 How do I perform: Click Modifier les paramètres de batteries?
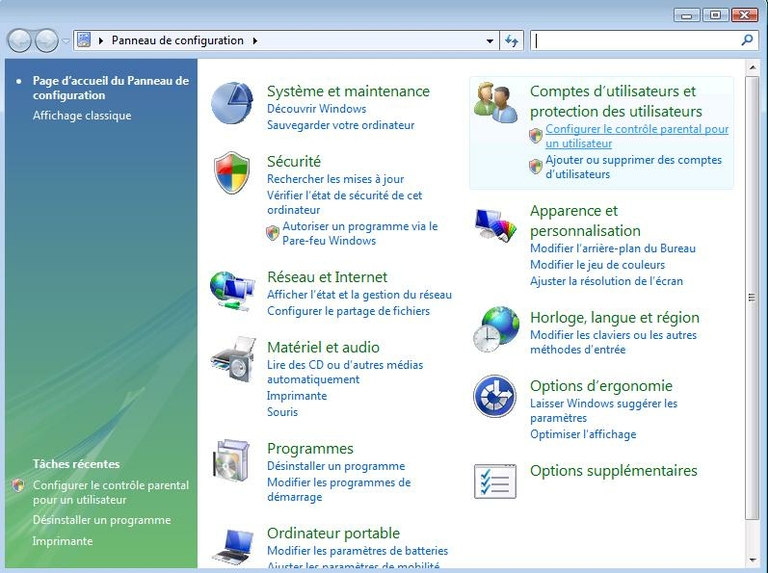point(358,551)
